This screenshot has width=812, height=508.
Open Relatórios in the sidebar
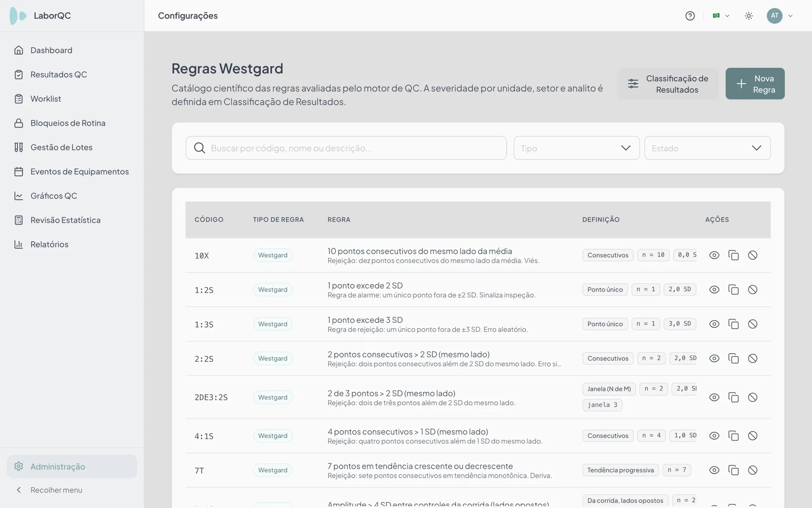(72, 244)
